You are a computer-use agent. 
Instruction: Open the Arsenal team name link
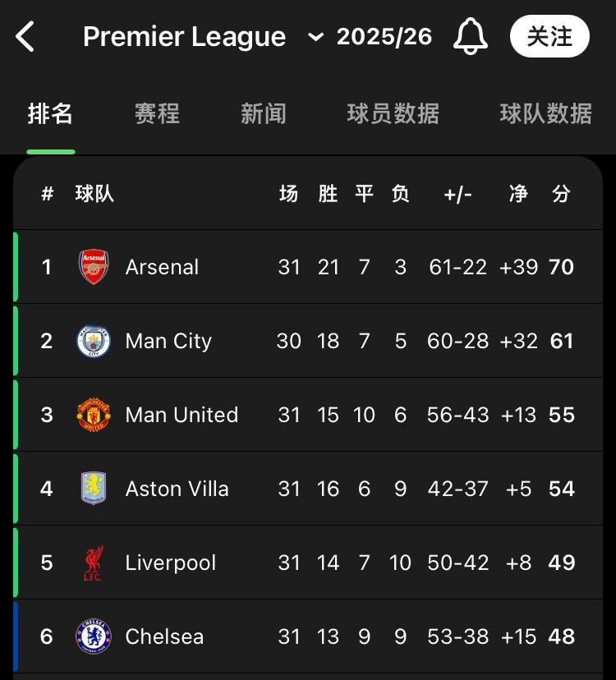coord(162,267)
